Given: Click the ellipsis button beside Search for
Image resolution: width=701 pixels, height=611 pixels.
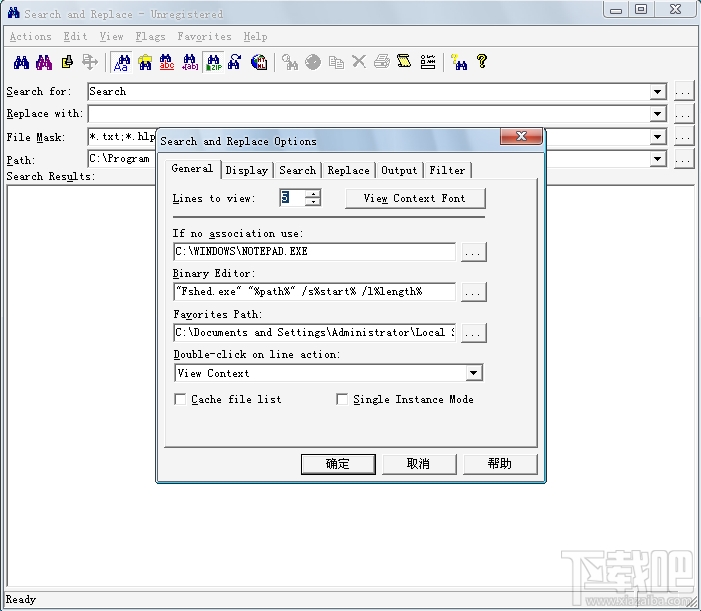Looking at the screenshot, I should 684,92.
